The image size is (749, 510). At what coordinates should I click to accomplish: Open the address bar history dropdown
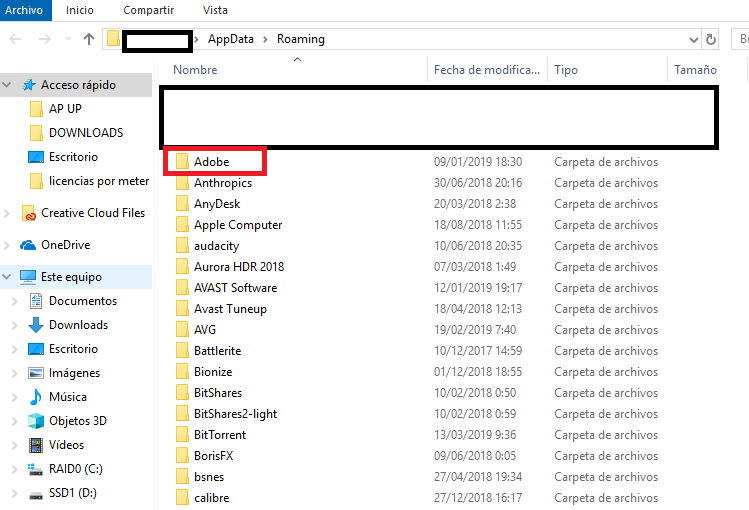coord(694,40)
